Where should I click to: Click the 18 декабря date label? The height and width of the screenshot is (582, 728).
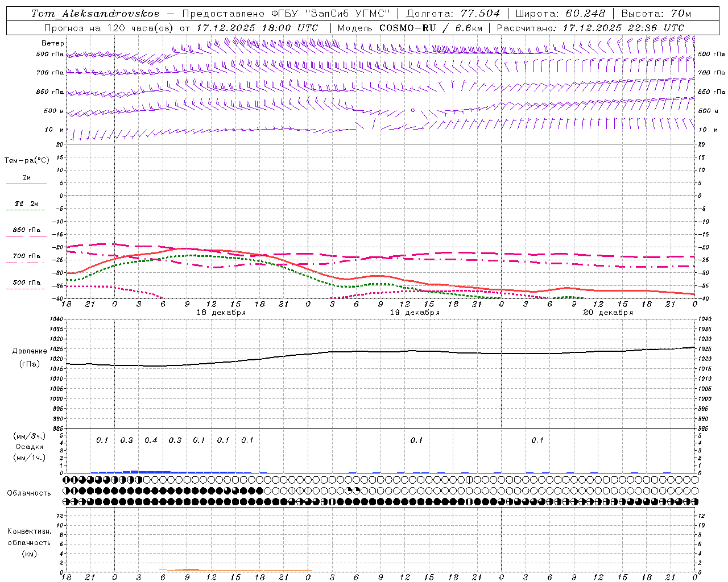pyautogui.click(x=221, y=313)
